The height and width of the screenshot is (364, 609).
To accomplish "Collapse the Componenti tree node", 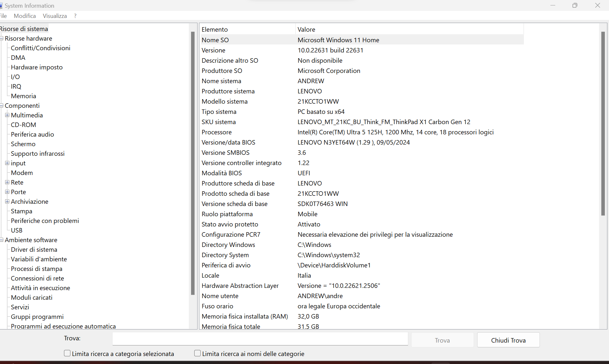I will point(2,106).
